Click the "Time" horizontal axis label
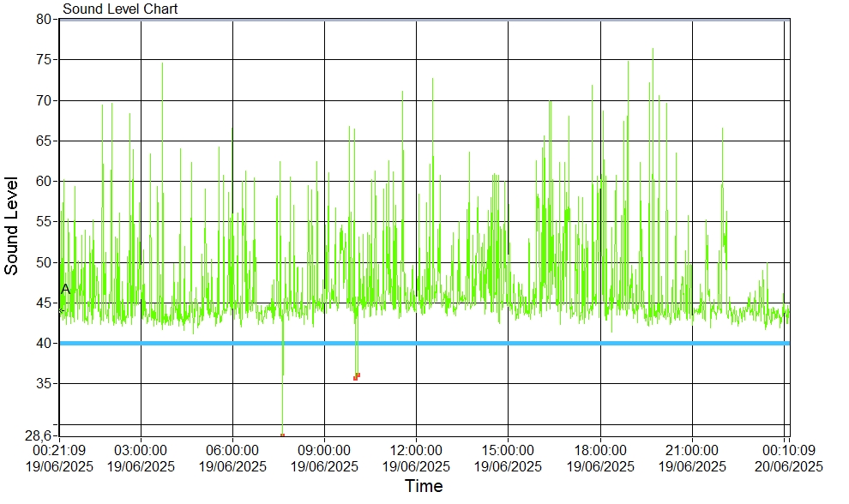The width and height of the screenshot is (849, 504). click(x=424, y=487)
